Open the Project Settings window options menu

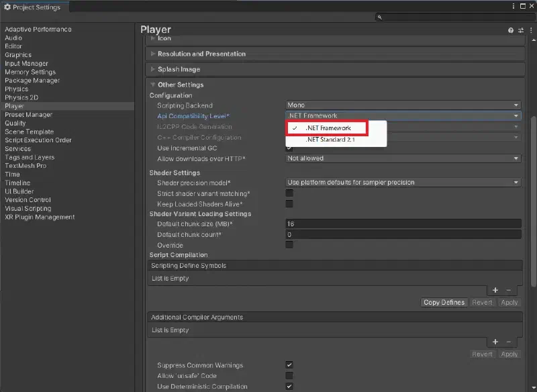click(514, 6)
